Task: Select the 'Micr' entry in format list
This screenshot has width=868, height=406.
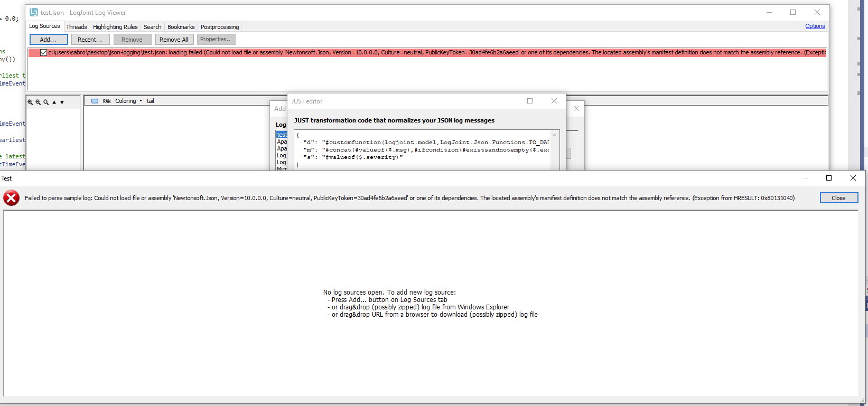Action: 282,168
